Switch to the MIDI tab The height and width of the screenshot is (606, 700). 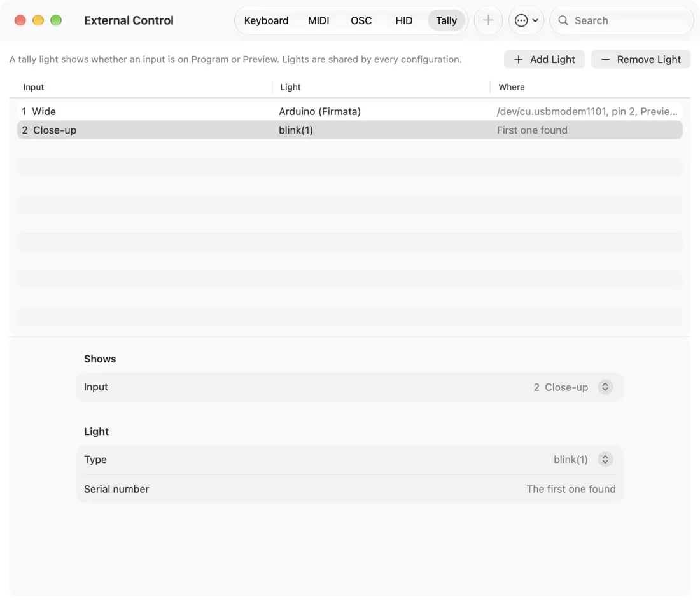coord(318,20)
